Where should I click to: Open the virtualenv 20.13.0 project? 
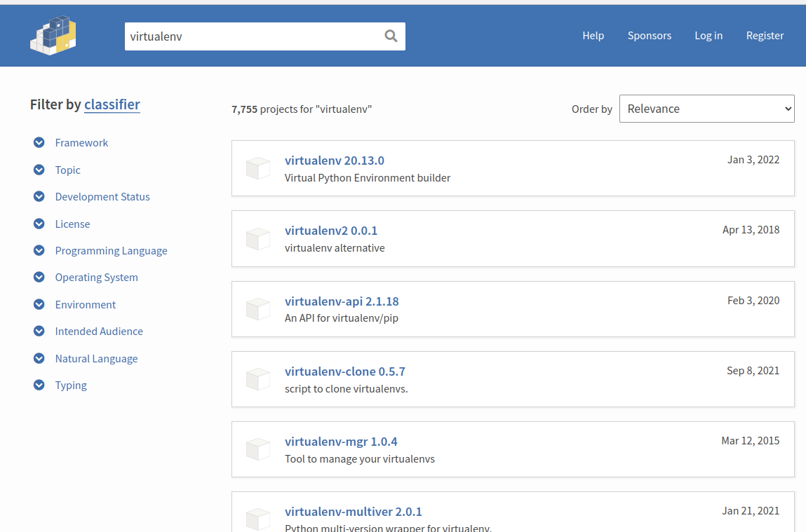[334, 161]
